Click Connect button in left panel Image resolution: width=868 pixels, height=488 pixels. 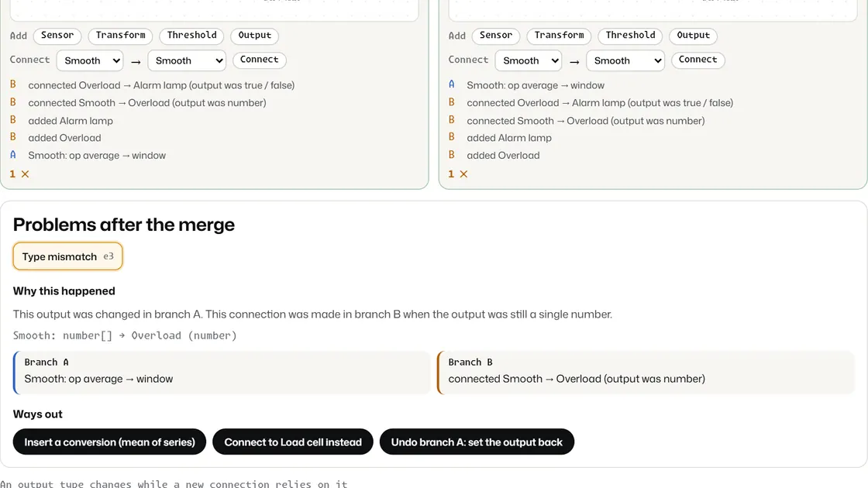coord(259,60)
